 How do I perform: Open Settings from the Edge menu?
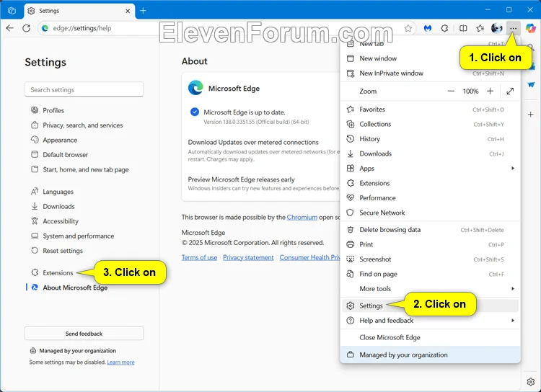click(x=430, y=306)
